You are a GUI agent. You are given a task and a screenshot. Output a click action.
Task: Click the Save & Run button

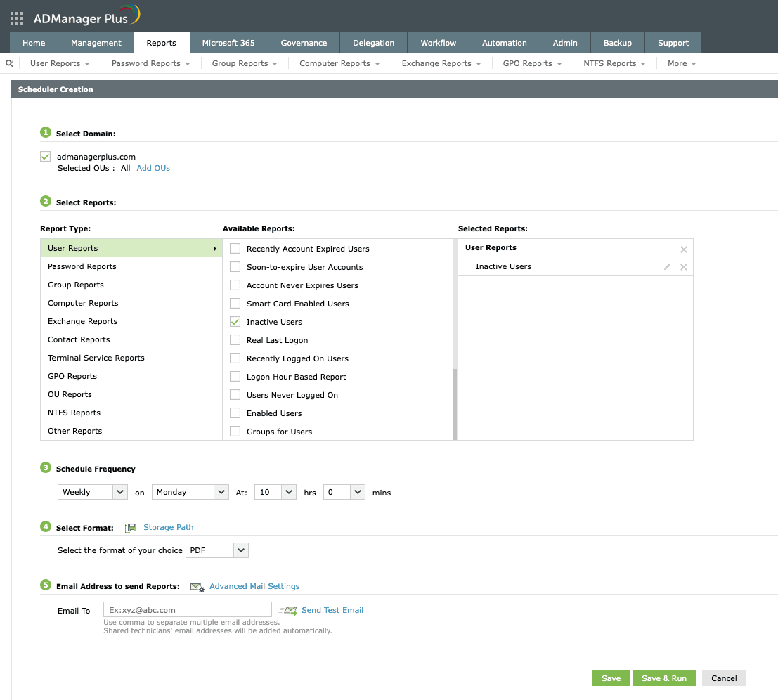point(663,678)
